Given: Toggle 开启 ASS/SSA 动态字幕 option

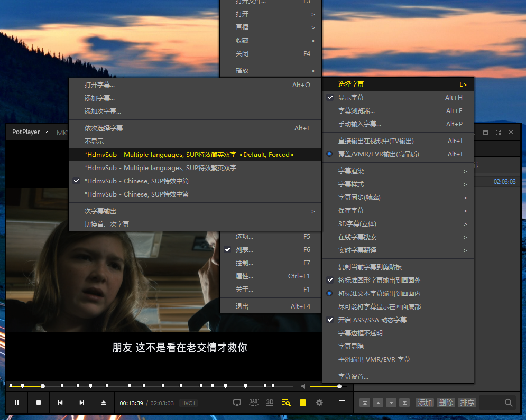Looking at the screenshot, I should click(372, 320).
